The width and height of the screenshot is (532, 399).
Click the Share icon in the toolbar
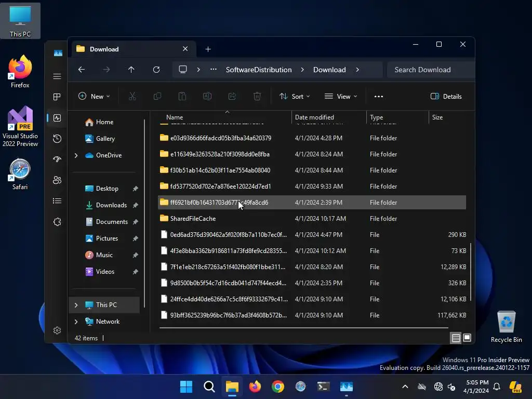click(232, 96)
